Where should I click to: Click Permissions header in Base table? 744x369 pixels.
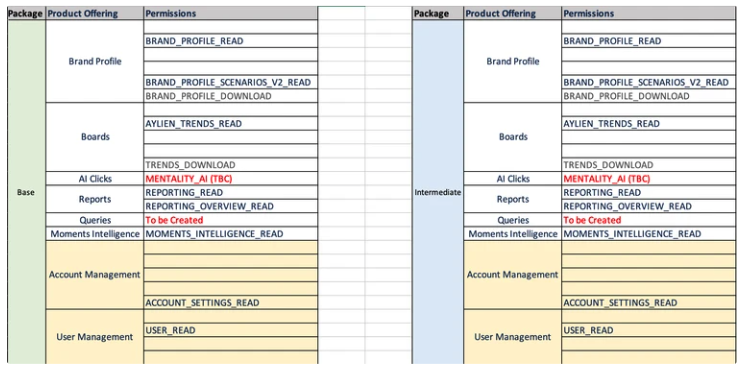pos(231,13)
